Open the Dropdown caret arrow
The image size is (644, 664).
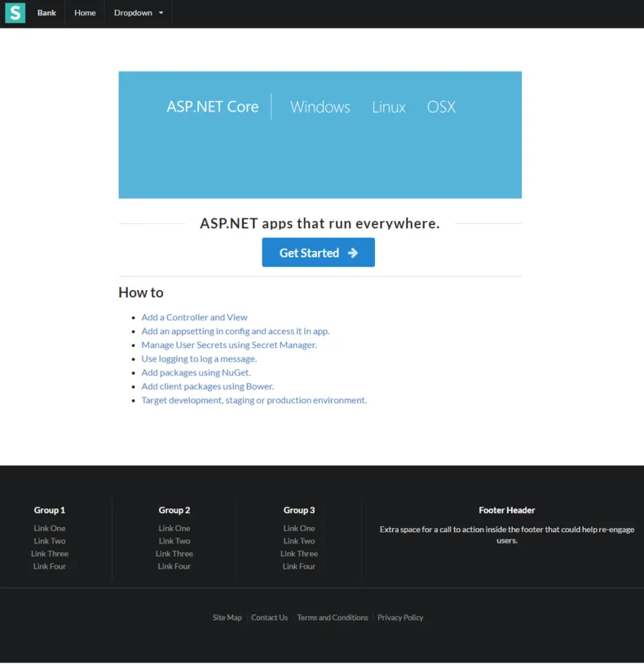coord(161,13)
